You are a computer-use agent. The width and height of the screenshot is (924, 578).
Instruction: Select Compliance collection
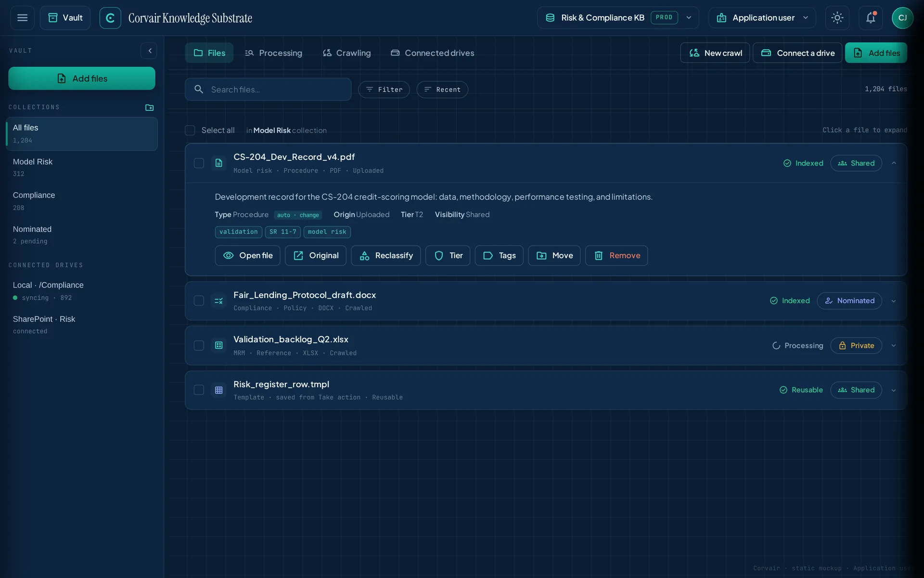pyautogui.click(x=82, y=201)
